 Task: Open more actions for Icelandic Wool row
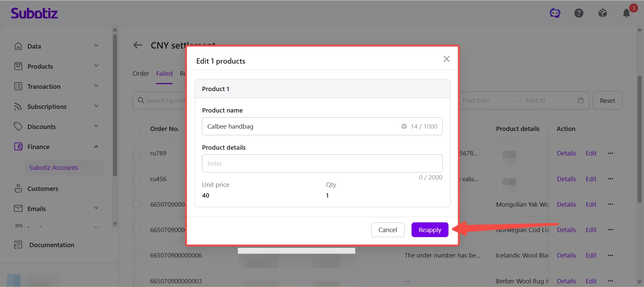pyautogui.click(x=610, y=256)
